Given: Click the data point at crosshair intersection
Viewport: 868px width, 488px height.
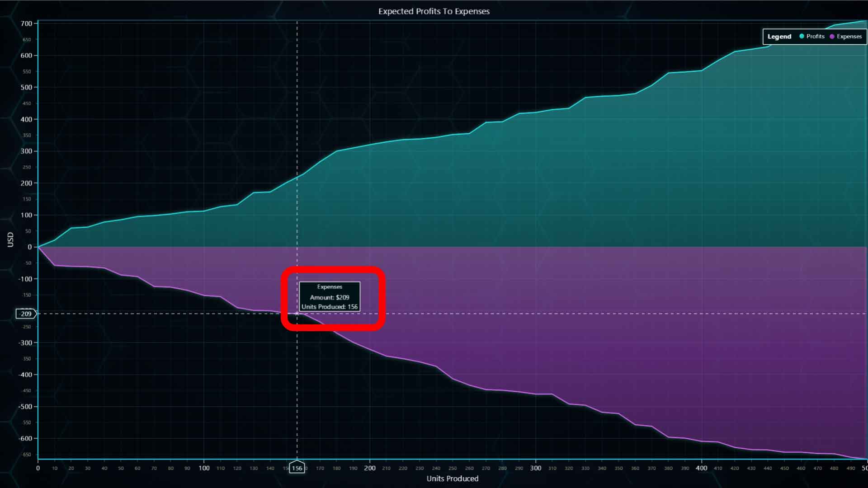Looking at the screenshot, I should pos(297,314).
